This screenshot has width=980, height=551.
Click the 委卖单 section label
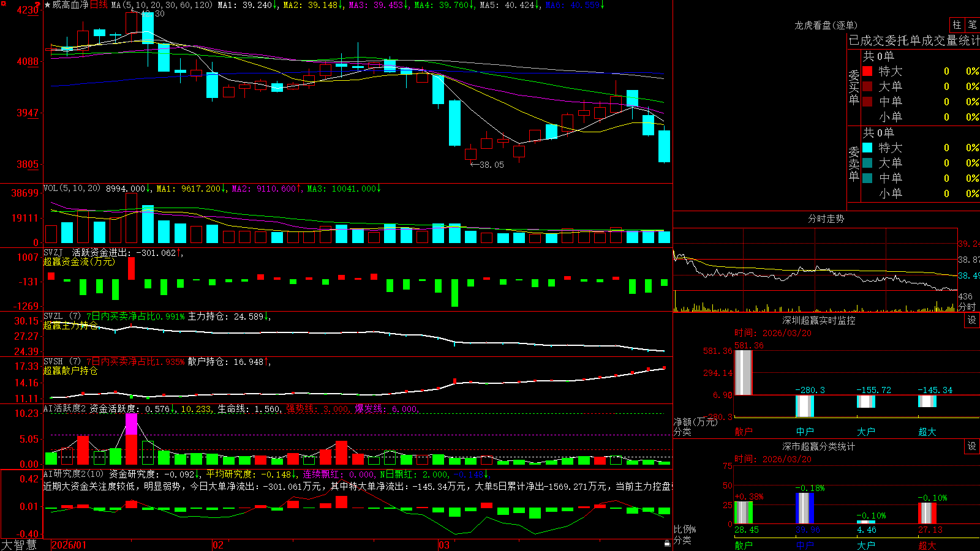[854, 163]
